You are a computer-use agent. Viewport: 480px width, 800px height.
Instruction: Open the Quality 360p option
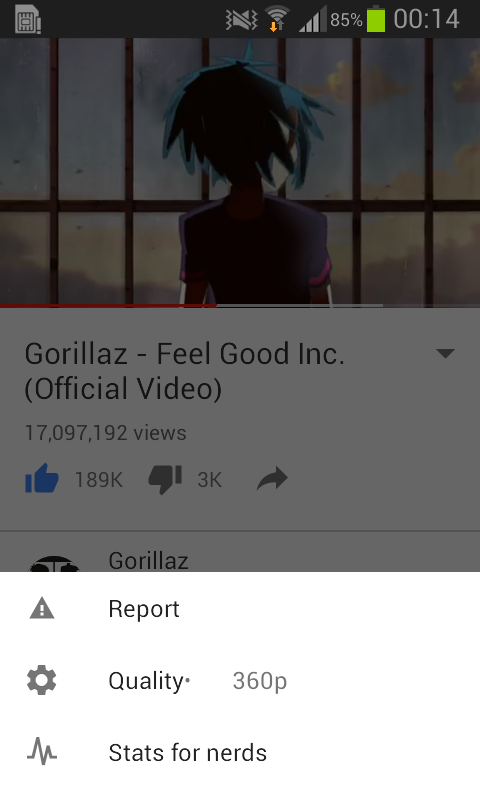click(240, 681)
